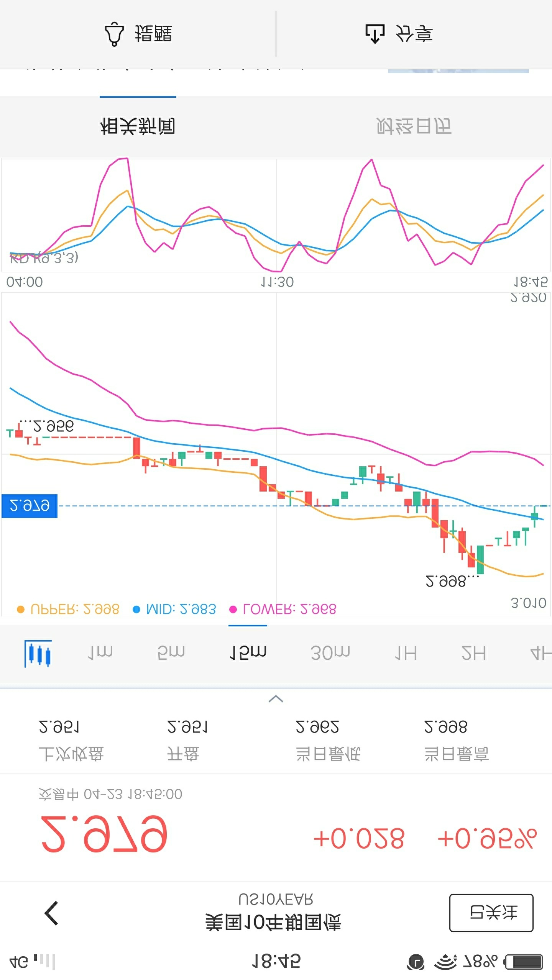Tap the 4G signal strength indicator
The image size is (552, 980).
pyautogui.click(x=31, y=962)
